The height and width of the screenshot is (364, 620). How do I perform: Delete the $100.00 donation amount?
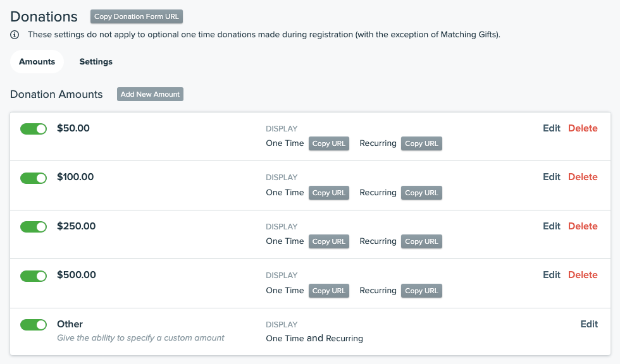(x=583, y=177)
